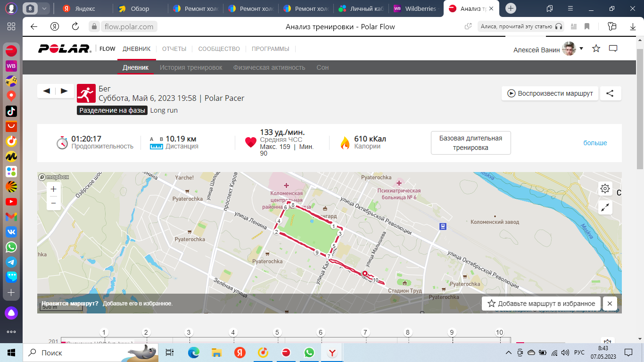Image resolution: width=644 pixels, height=362 pixels.
Task: Open TikTok from the browser sidebar
Action: tap(11, 111)
